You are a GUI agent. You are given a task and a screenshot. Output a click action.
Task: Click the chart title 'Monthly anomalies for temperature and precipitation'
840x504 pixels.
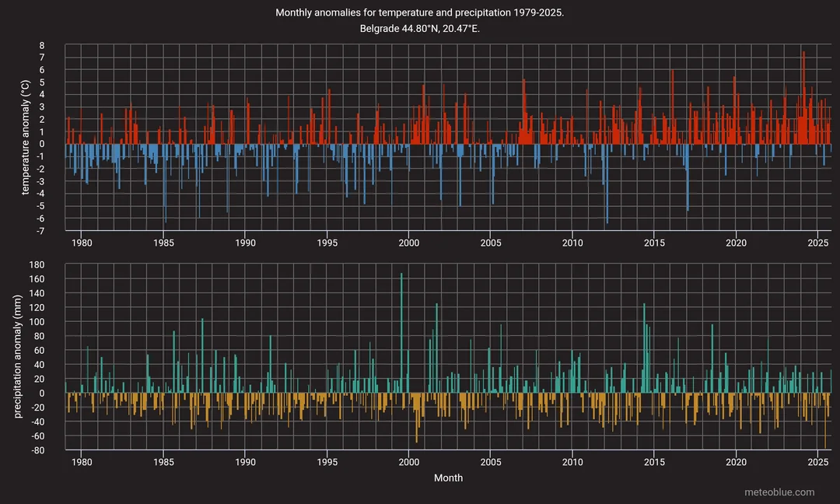tap(420, 13)
